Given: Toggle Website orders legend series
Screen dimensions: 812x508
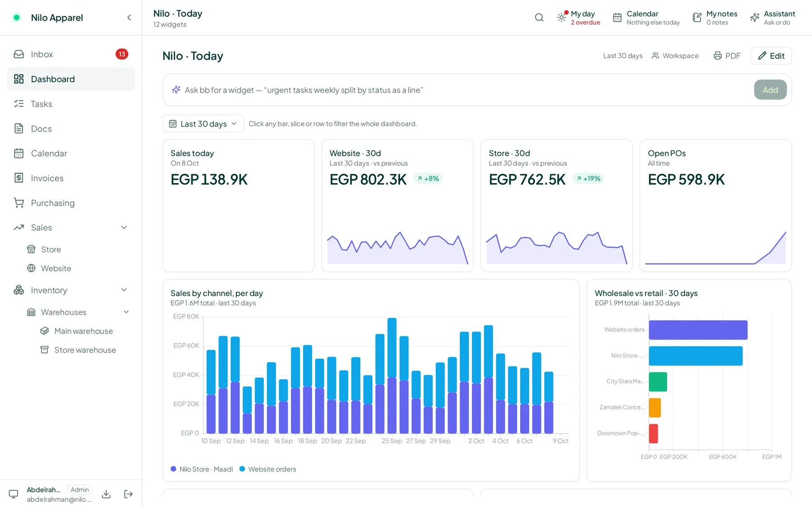Looking at the screenshot, I should pos(268,469).
